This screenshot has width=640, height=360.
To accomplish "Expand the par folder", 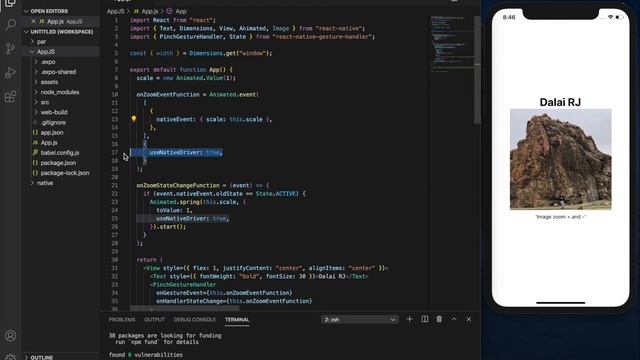I will (60, 42).
